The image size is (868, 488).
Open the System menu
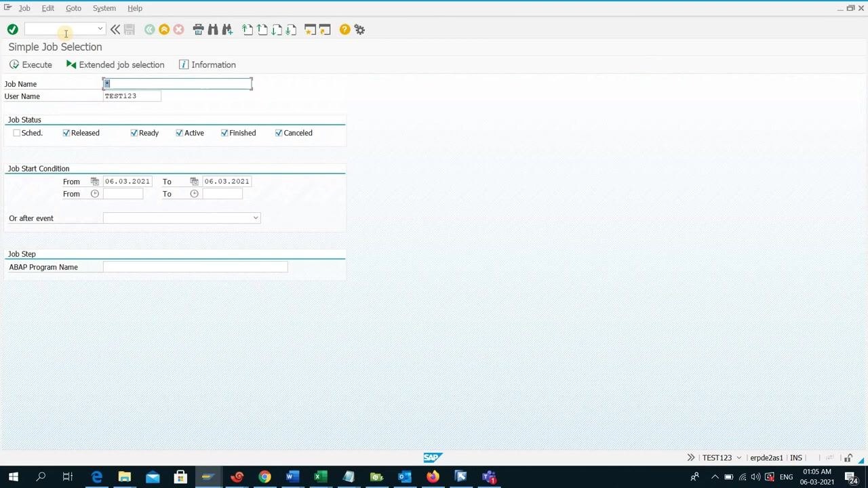pyautogui.click(x=104, y=8)
